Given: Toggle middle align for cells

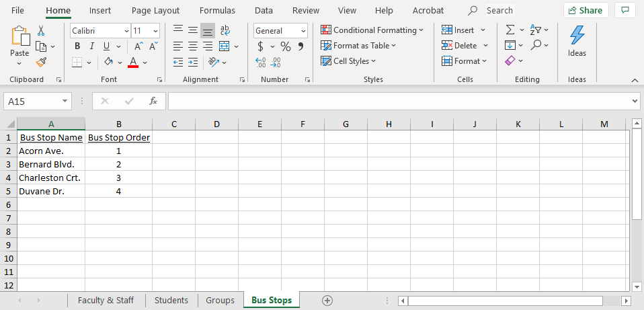Looking at the screenshot, I should coord(193,31).
